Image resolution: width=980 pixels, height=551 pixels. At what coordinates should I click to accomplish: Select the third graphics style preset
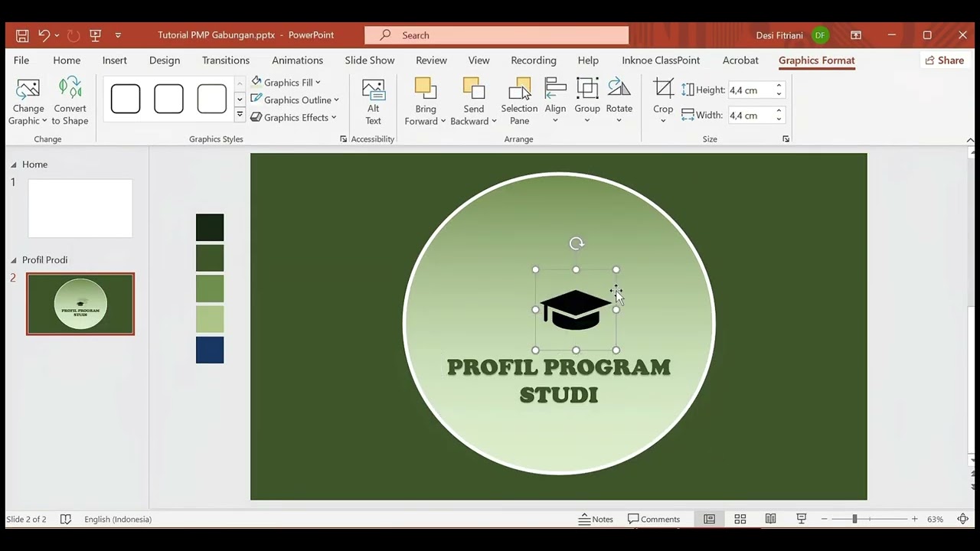coord(212,99)
